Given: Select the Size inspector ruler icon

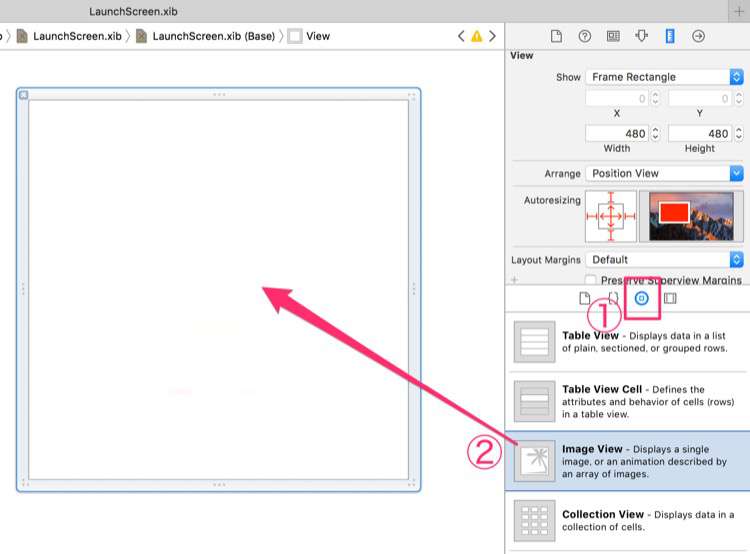Looking at the screenshot, I should pos(670,36).
